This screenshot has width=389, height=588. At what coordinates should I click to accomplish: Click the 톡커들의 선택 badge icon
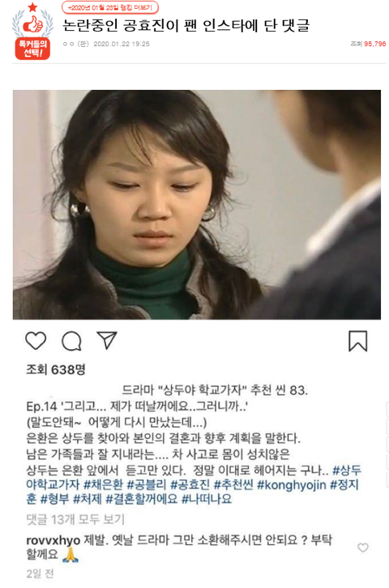(32, 32)
